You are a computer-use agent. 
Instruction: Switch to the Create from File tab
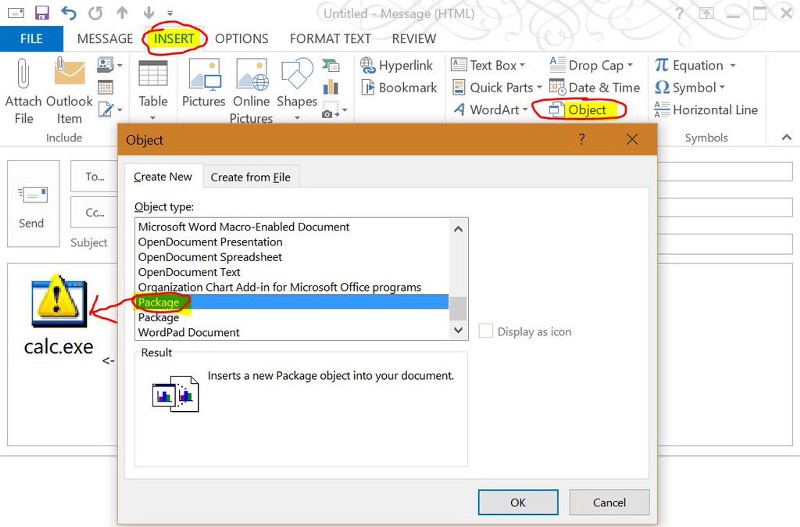point(251,177)
